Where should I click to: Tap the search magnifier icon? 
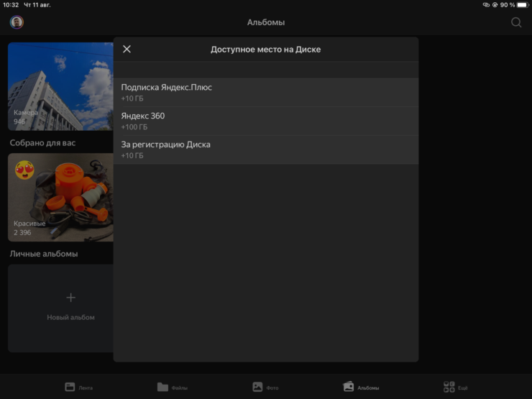(x=516, y=22)
